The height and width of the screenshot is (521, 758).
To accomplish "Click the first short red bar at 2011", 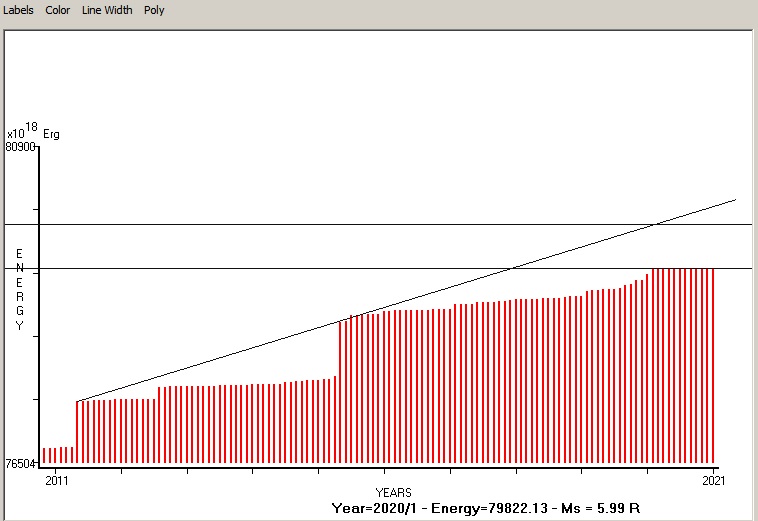I will [45, 456].
